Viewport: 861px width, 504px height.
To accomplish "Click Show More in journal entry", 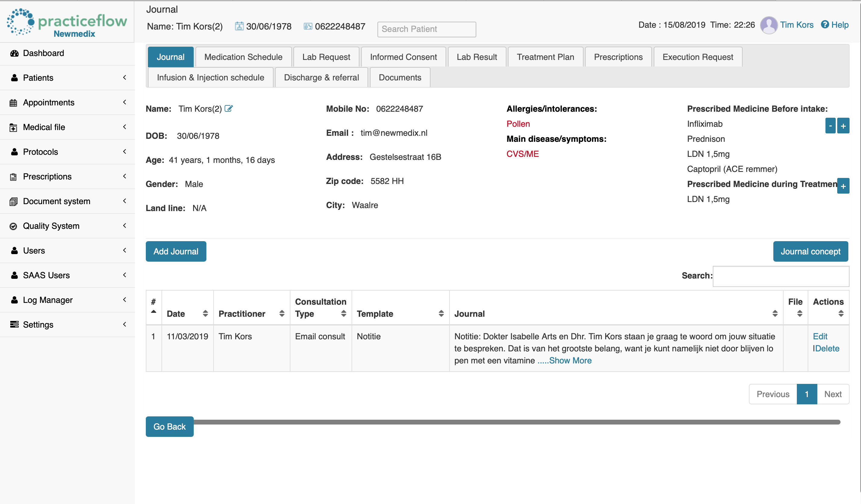I will click(x=566, y=361).
